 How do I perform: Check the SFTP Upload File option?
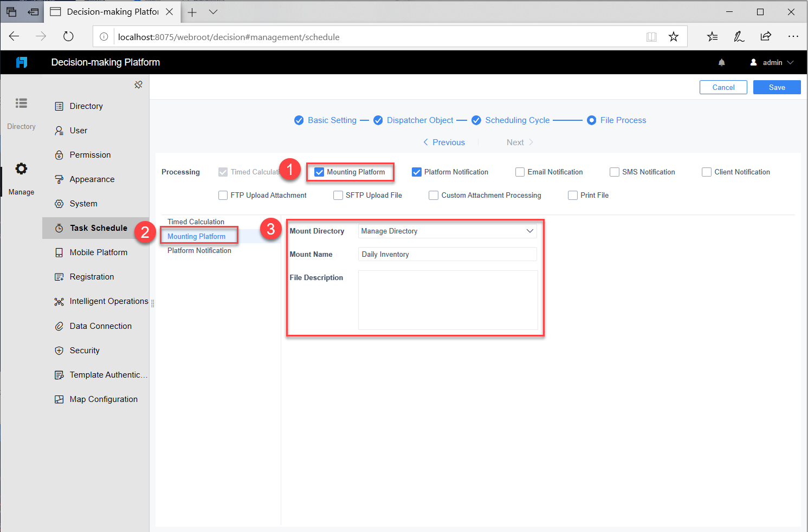(x=338, y=195)
